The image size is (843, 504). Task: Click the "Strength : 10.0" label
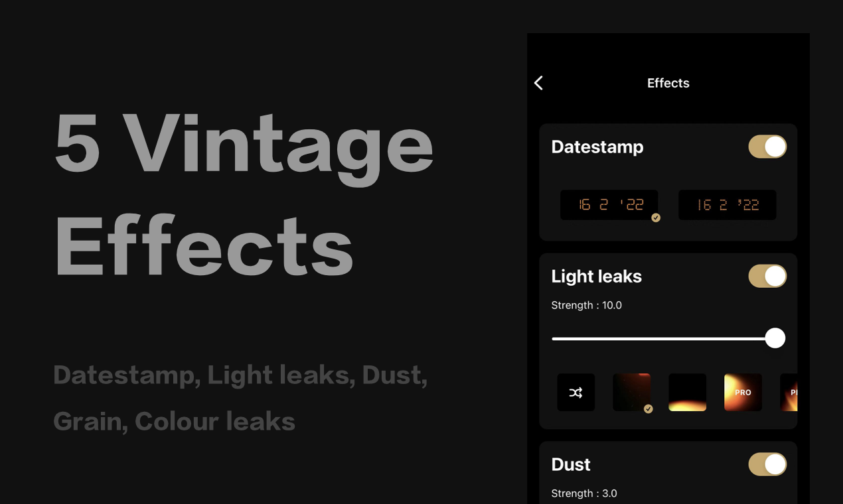(x=586, y=305)
